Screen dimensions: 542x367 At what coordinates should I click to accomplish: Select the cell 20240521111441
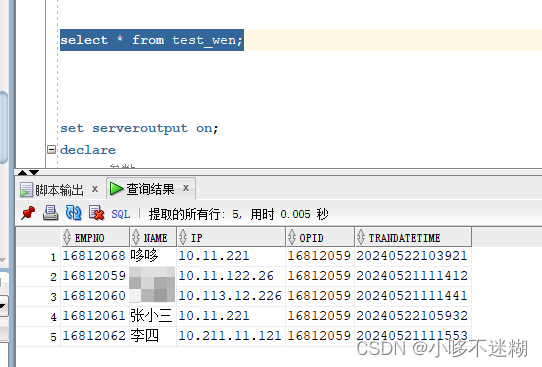412,296
